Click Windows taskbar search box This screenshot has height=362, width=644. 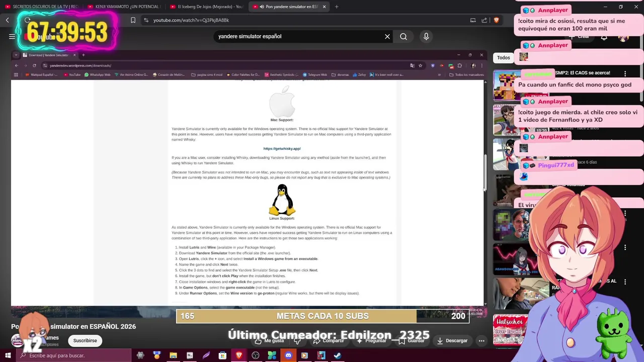(x=73, y=355)
